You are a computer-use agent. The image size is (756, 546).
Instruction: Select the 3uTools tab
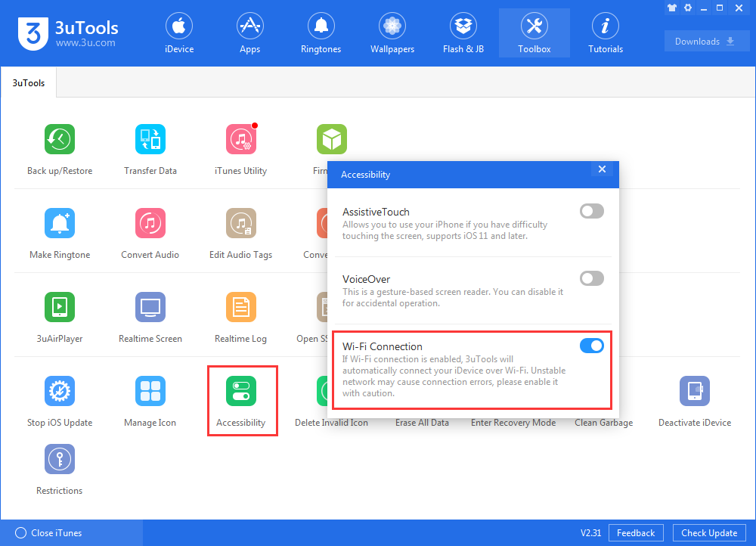(x=29, y=83)
